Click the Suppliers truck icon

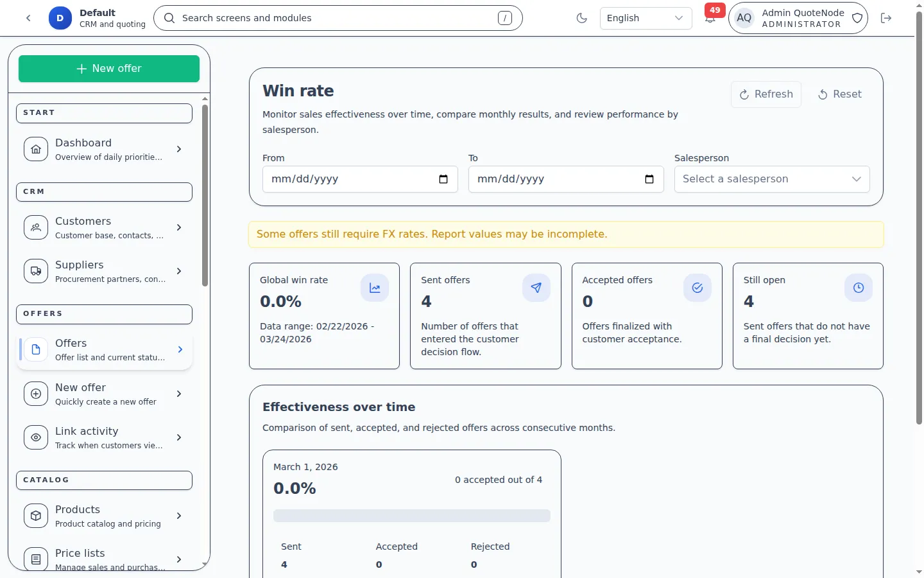point(36,271)
